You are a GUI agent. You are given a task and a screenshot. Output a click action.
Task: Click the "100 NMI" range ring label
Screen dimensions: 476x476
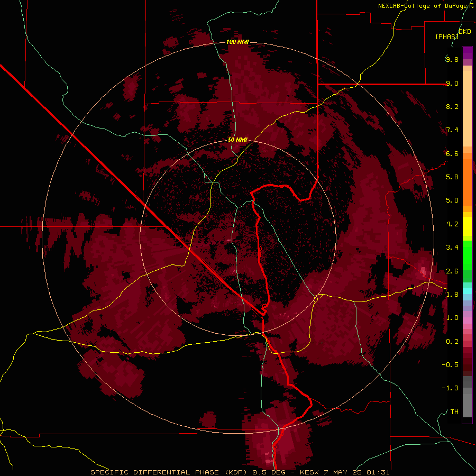(237, 42)
